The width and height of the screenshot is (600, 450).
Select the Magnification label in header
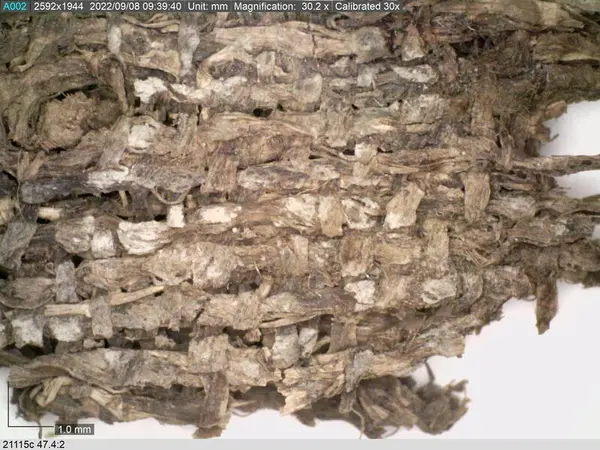click(264, 6)
